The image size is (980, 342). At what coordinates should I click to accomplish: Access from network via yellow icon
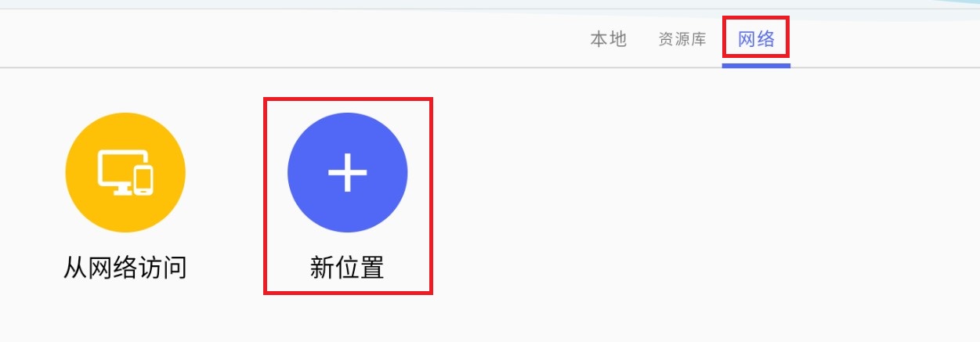click(x=125, y=172)
